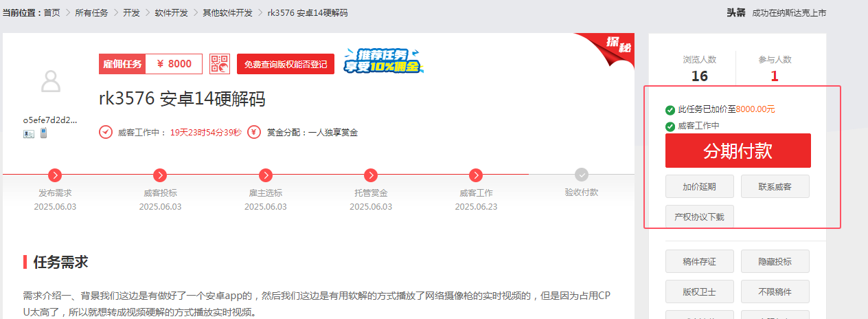Click the 加价延期 button

click(699, 186)
